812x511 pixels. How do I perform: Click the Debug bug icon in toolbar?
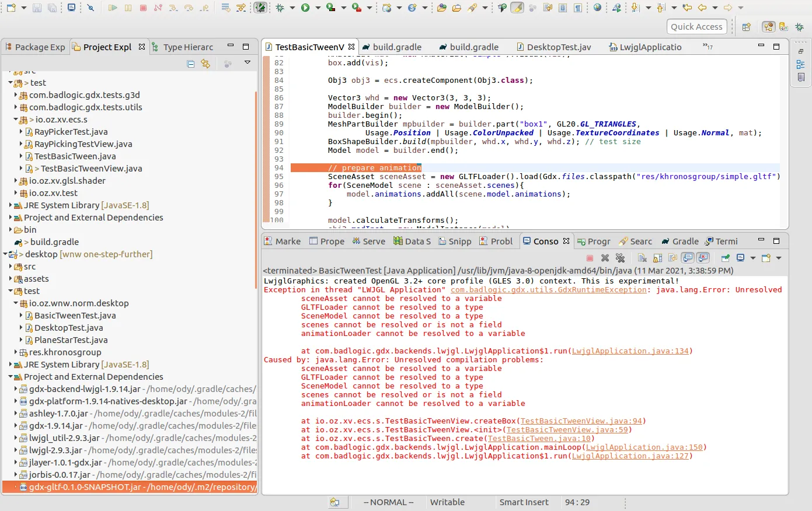point(280,8)
